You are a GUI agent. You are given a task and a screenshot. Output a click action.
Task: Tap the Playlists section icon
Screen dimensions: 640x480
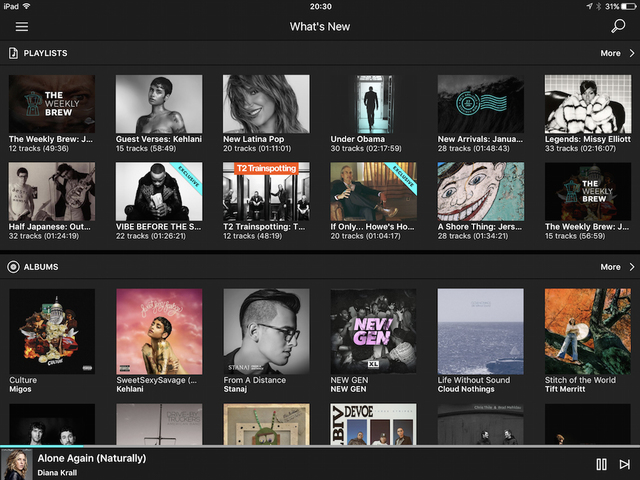point(13,53)
